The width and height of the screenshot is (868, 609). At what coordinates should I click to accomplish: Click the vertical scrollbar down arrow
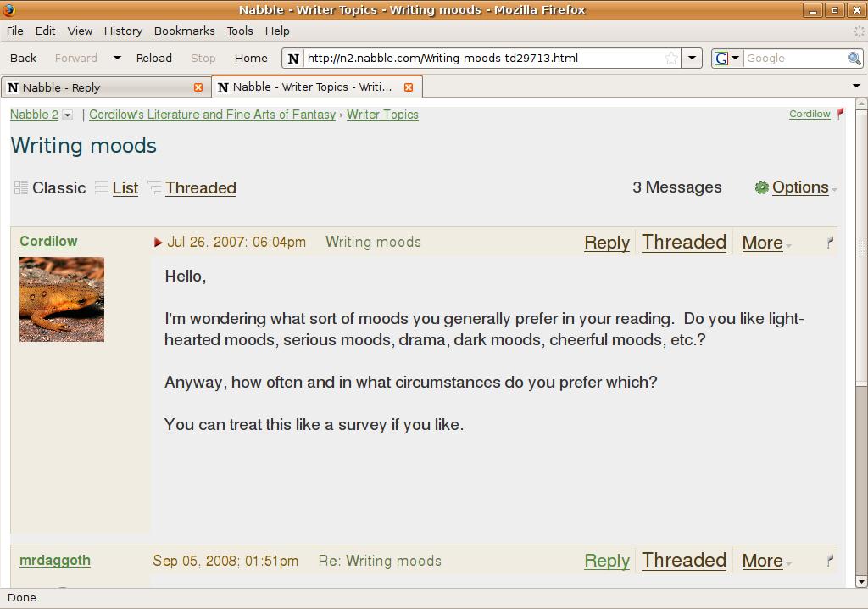tap(862, 581)
